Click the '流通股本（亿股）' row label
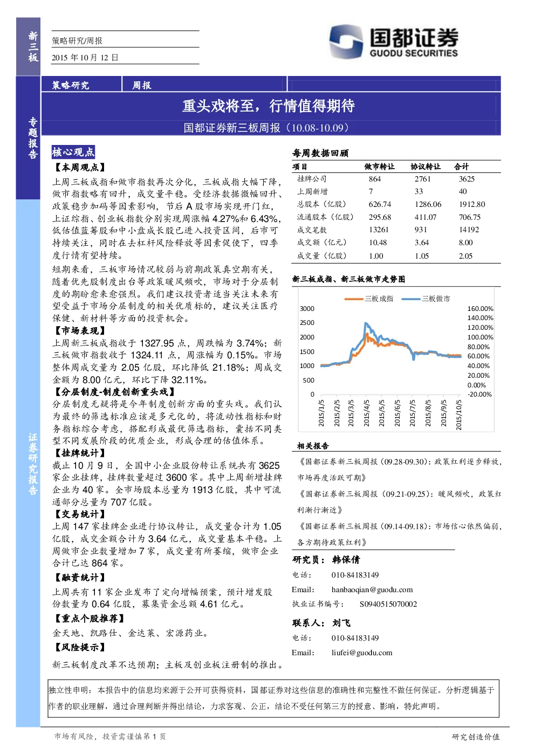 click(x=326, y=217)
